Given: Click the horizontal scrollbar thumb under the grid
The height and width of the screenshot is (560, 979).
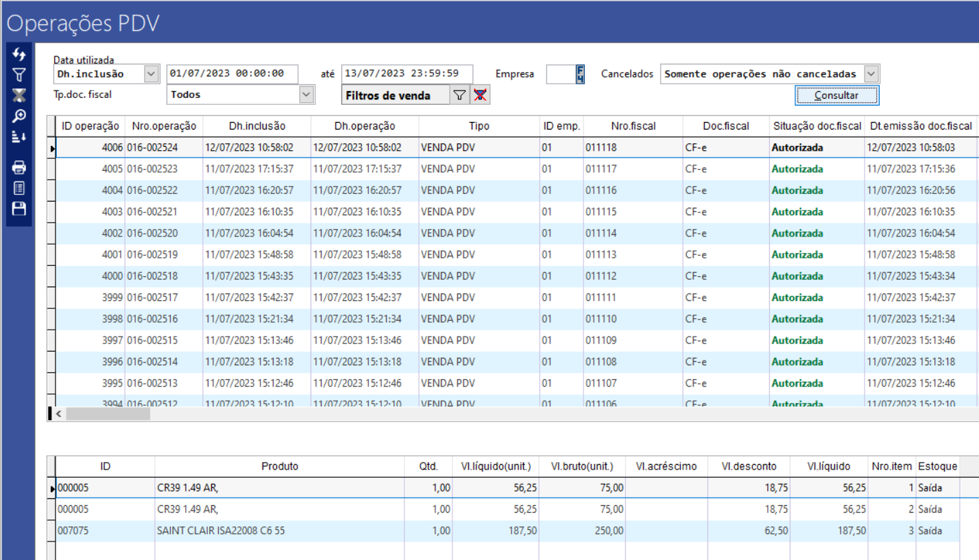Looking at the screenshot, I should pos(107,413).
